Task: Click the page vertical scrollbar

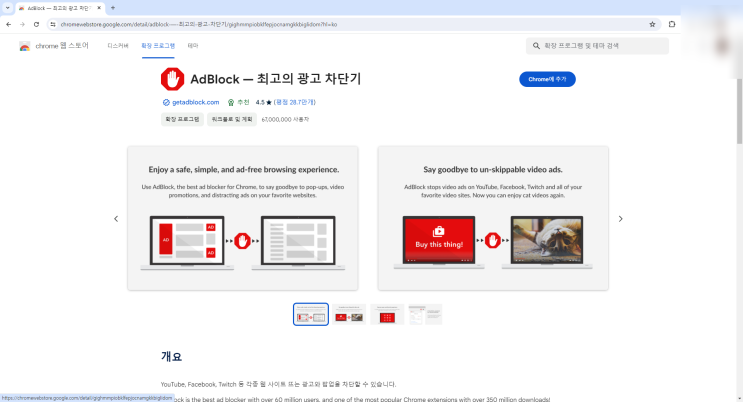Action: point(739,111)
